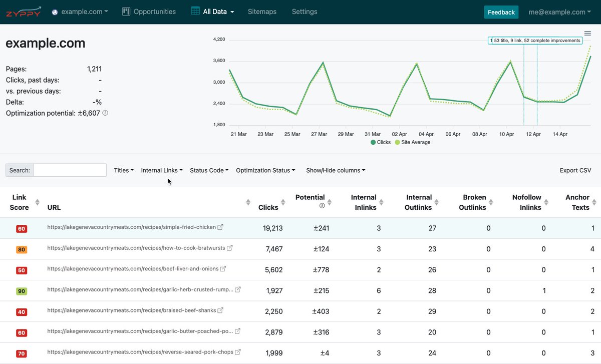Open Settings from the top navigation
Viewport: 601px width, 364px height.
[x=304, y=11]
